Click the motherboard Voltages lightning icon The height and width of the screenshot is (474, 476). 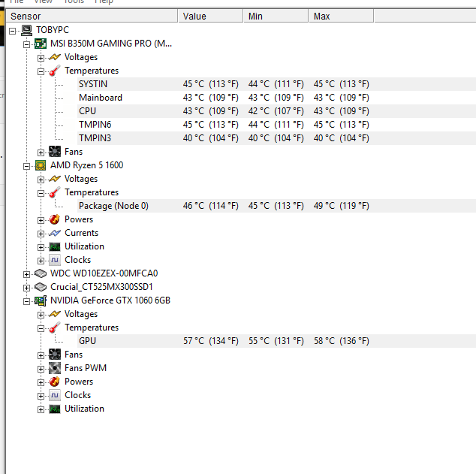pyautogui.click(x=55, y=57)
